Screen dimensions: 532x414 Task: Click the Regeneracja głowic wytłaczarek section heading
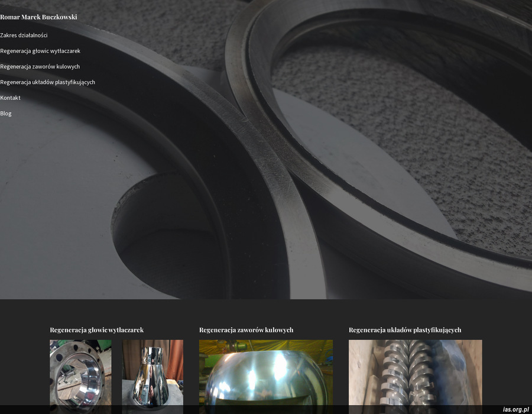point(96,330)
